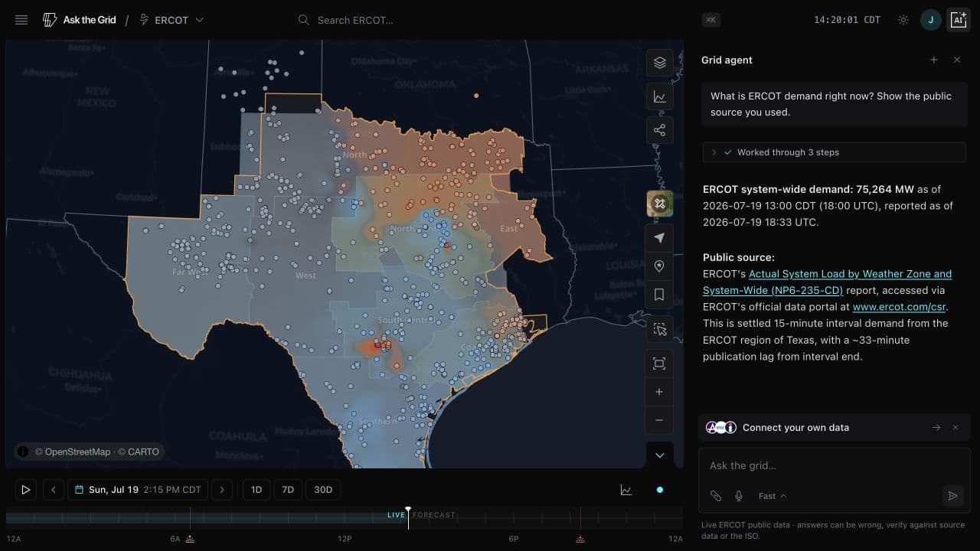Focus the Ask the grid input
The width and height of the screenshot is (980, 551).
click(834, 465)
